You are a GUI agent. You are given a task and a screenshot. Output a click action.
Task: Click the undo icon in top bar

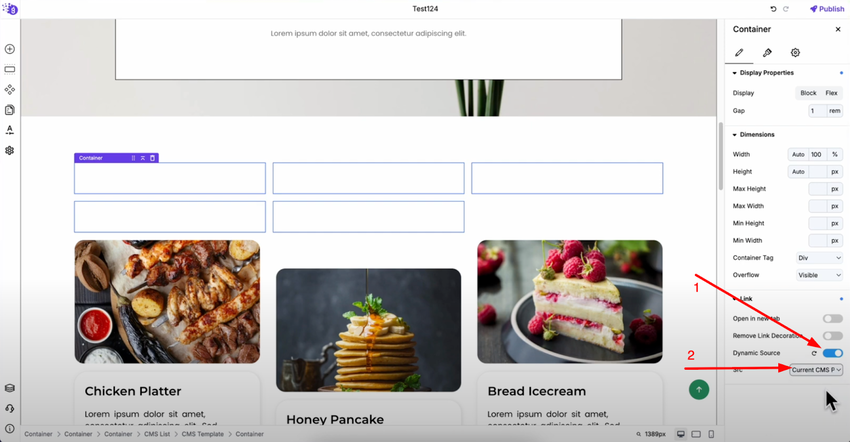tap(773, 9)
